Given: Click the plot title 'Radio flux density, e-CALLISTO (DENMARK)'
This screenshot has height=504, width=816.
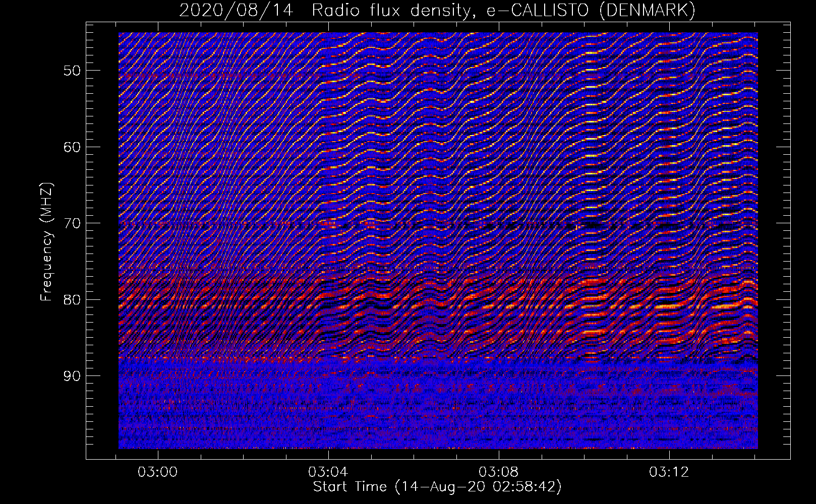Looking at the screenshot, I should click(503, 11).
